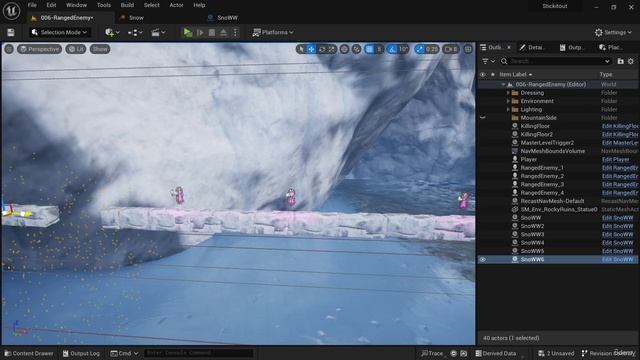Viewport: 640px width, 360px height.
Task: Save the current level with the floppy icon
Action: [x=11, y=32]
